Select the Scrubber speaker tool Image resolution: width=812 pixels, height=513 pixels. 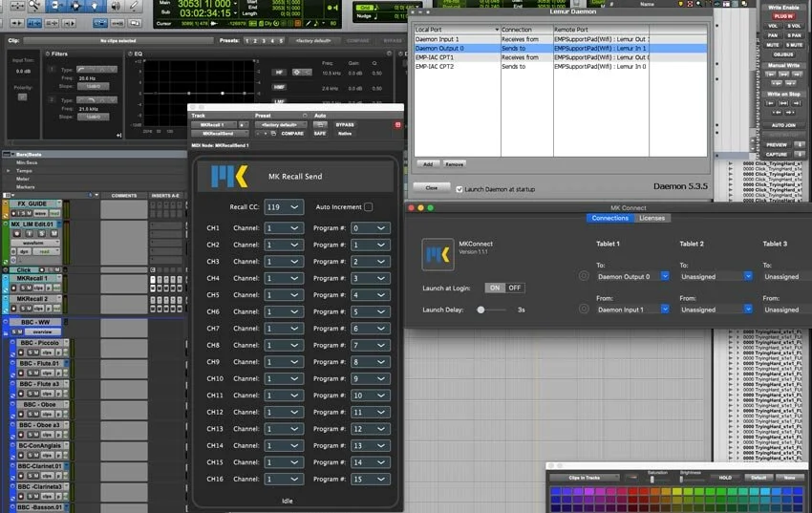(x=116, y=6)
